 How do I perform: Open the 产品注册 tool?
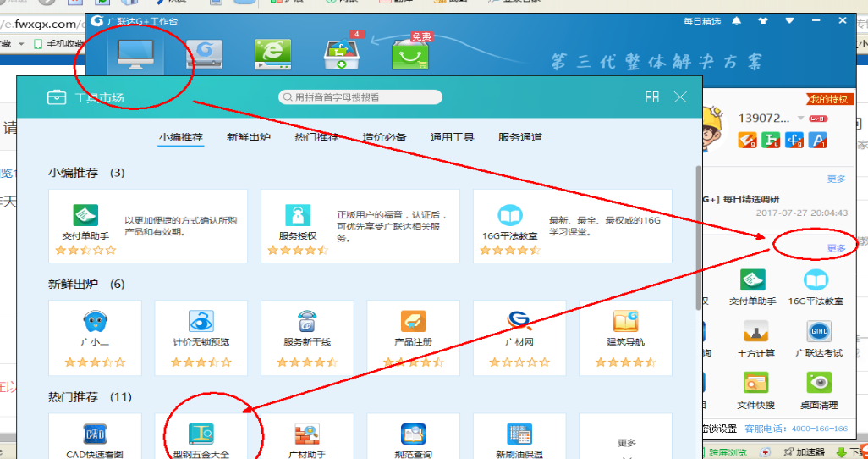[414, 338]
